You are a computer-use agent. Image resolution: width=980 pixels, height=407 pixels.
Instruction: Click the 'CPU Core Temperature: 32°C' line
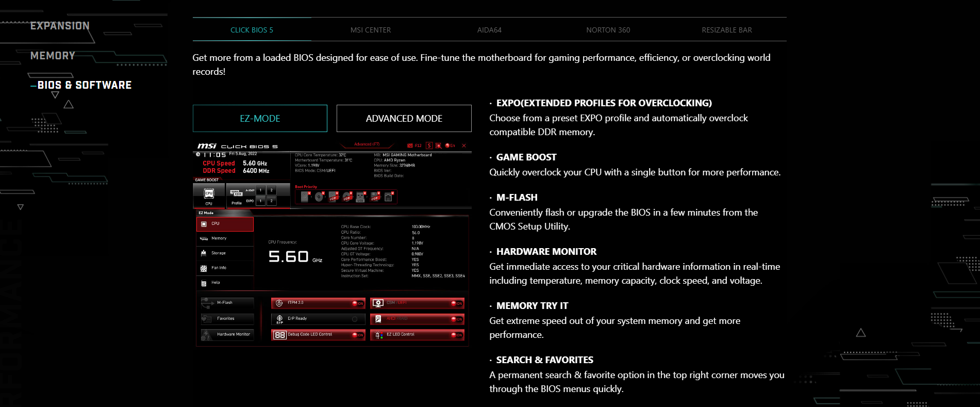(x=320, y=155)
